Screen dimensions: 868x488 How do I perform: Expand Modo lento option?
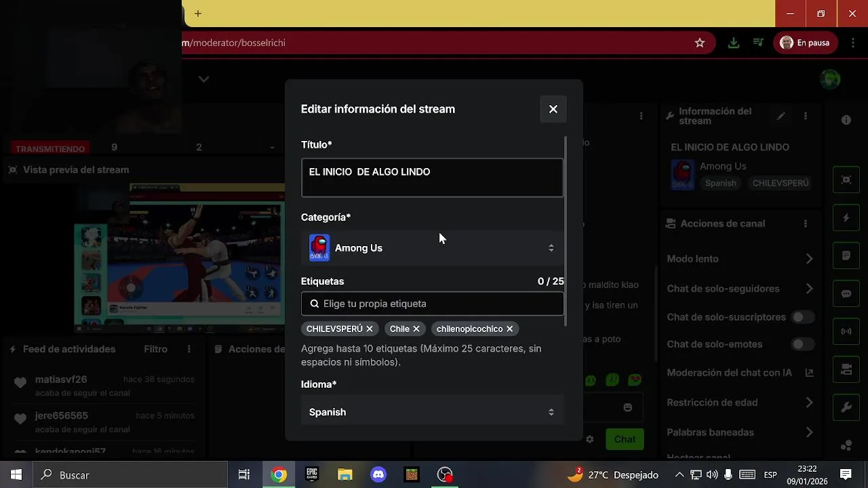(741, 259)
